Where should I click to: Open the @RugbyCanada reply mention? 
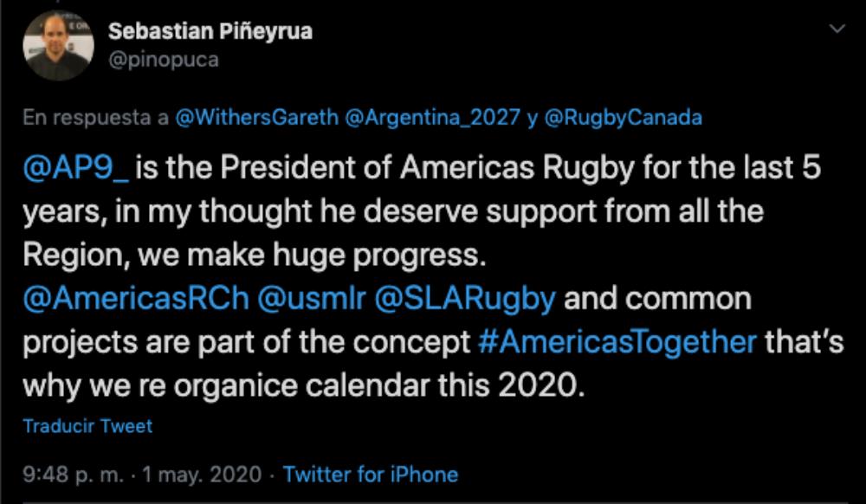[x=623, y=120]
